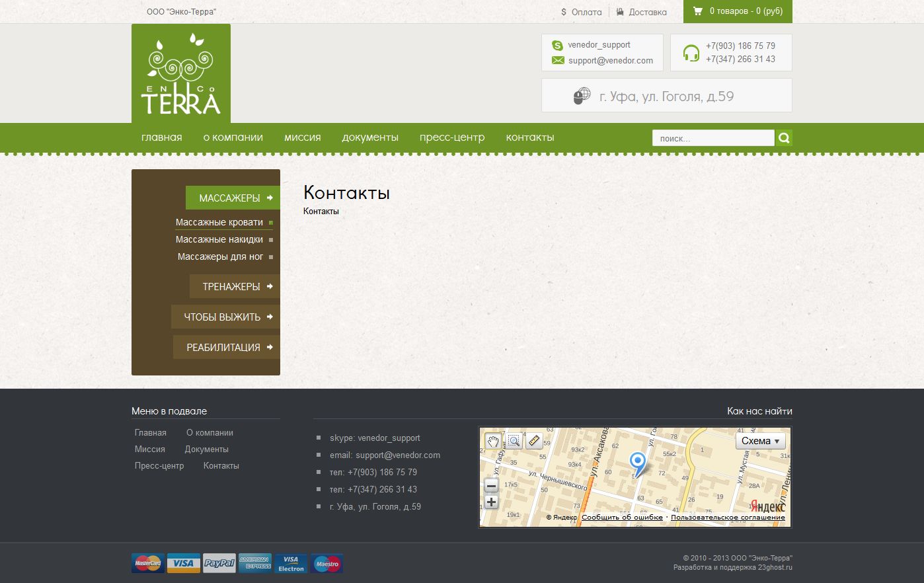
Task: Click the header phone +7(347) 266 31 43
Action: coord(740,59)
